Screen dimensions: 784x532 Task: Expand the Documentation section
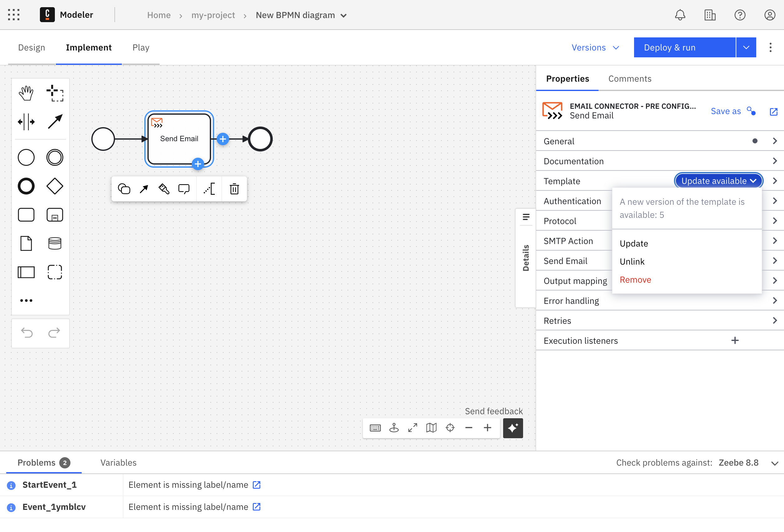click(660, 161)
